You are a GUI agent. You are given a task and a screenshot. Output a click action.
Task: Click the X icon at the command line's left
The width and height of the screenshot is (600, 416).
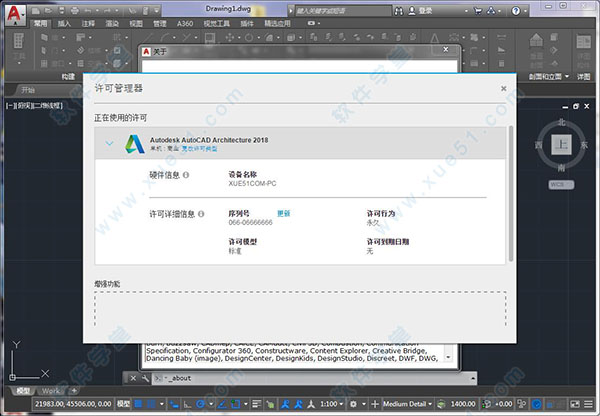click(x=133, y=378)
